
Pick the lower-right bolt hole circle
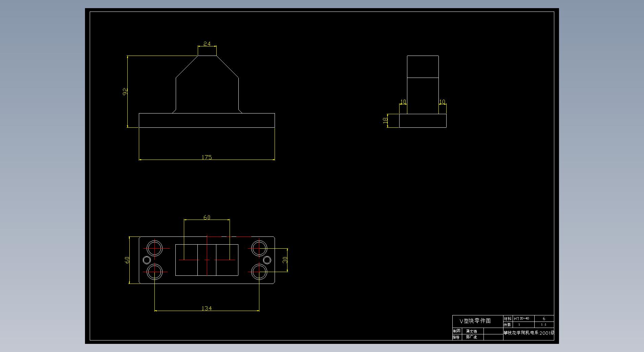coord(259,272)
